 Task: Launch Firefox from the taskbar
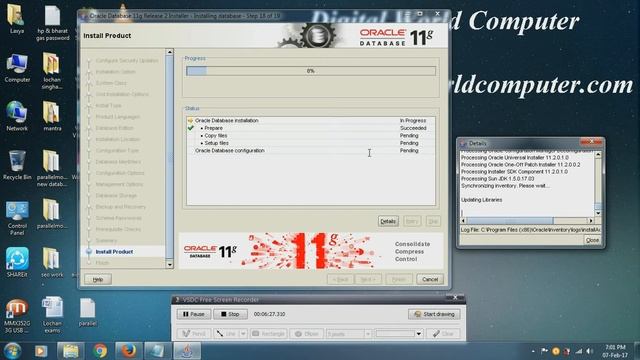point(128,351)
